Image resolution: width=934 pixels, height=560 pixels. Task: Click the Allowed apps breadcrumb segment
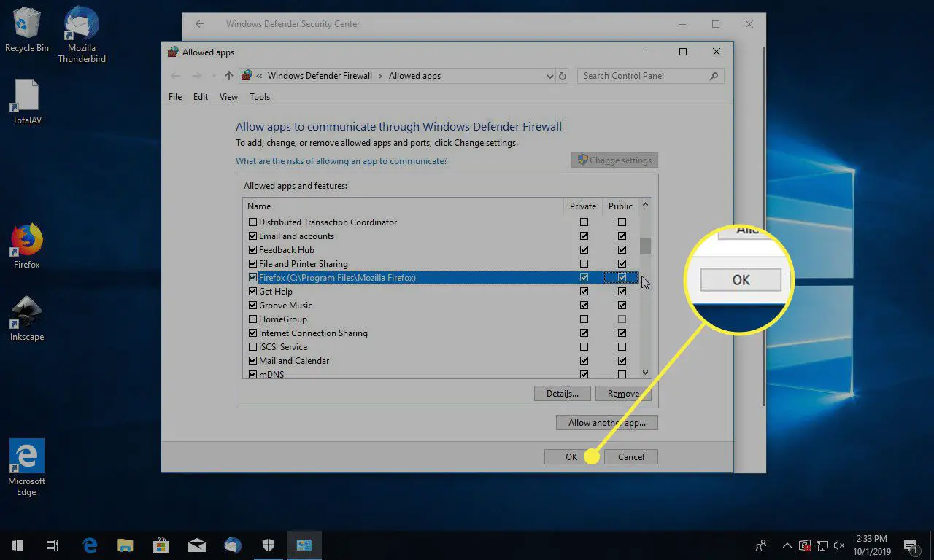414,76
